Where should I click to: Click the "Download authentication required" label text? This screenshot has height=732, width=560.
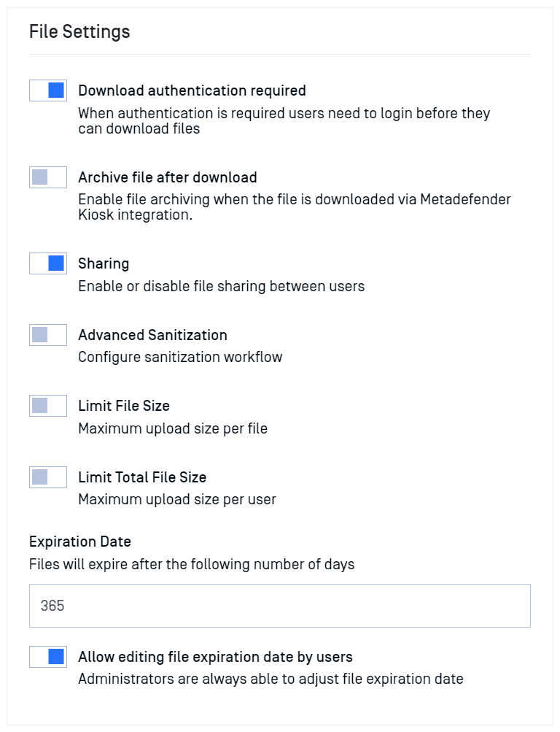[x=192, y=91]
